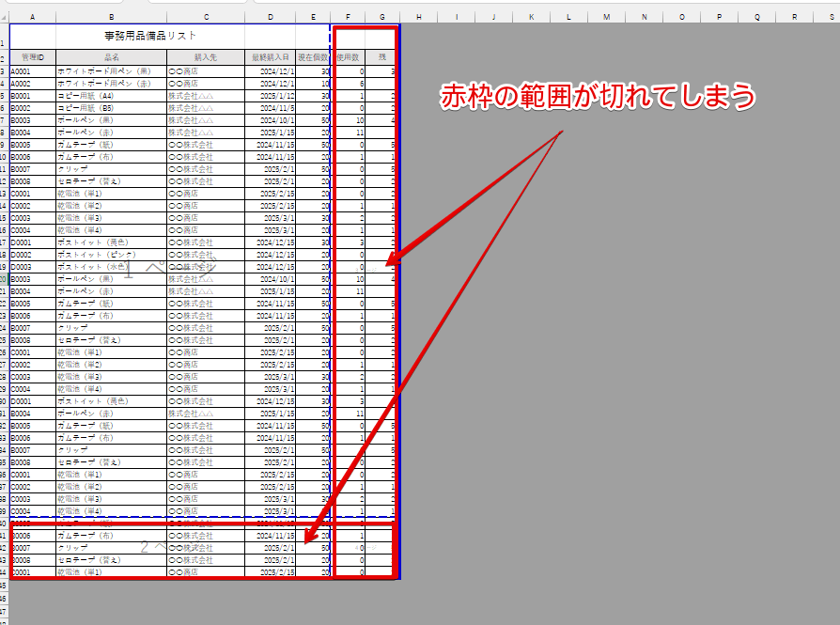Viewport: 840px width, 625px height.
Task: Select column F header
Action: point(349,17)
